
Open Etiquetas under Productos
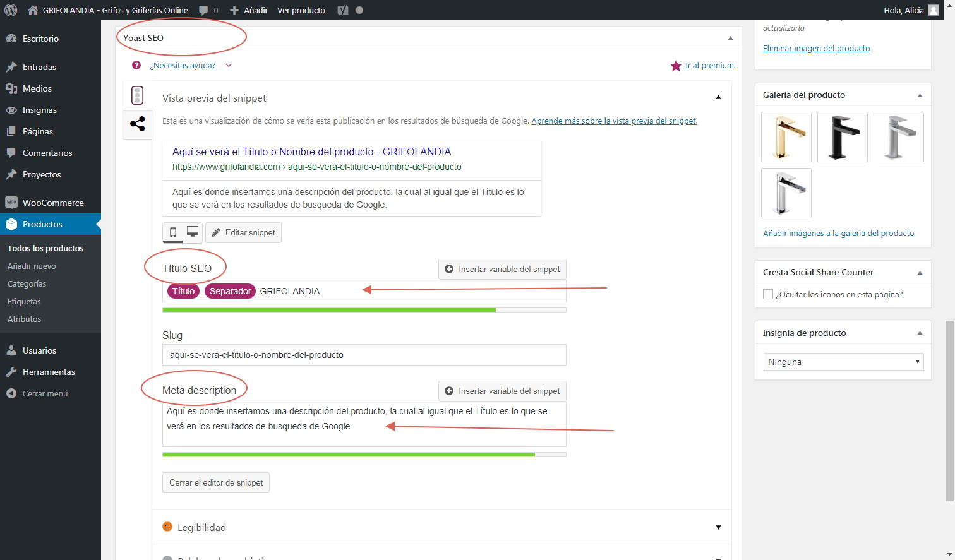coord(24,301)
